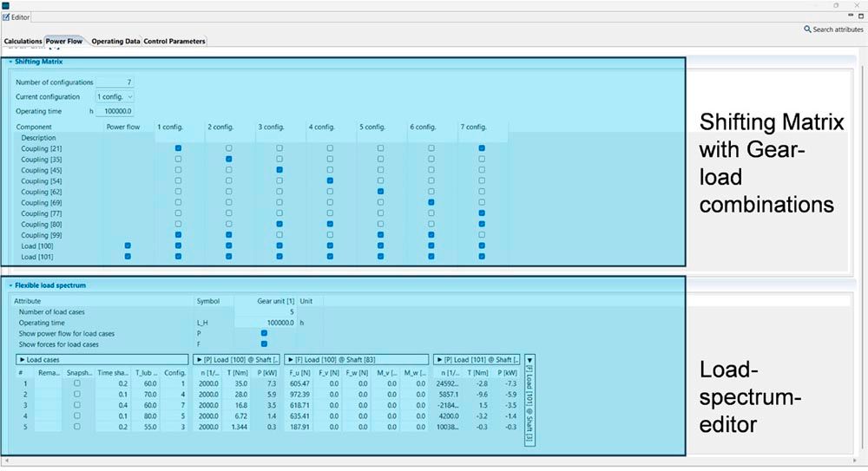
Task: Minimize the Editor view panel
Action: coord(851,16)
